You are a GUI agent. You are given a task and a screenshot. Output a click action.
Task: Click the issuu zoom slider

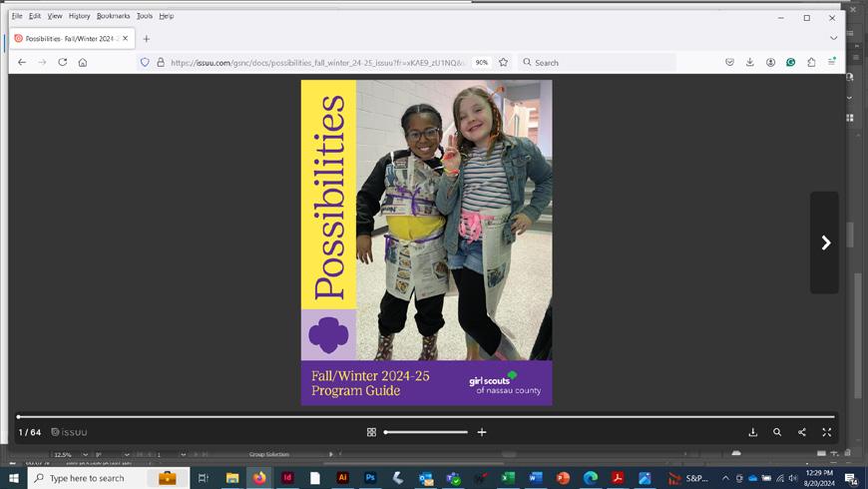(426, 432)
